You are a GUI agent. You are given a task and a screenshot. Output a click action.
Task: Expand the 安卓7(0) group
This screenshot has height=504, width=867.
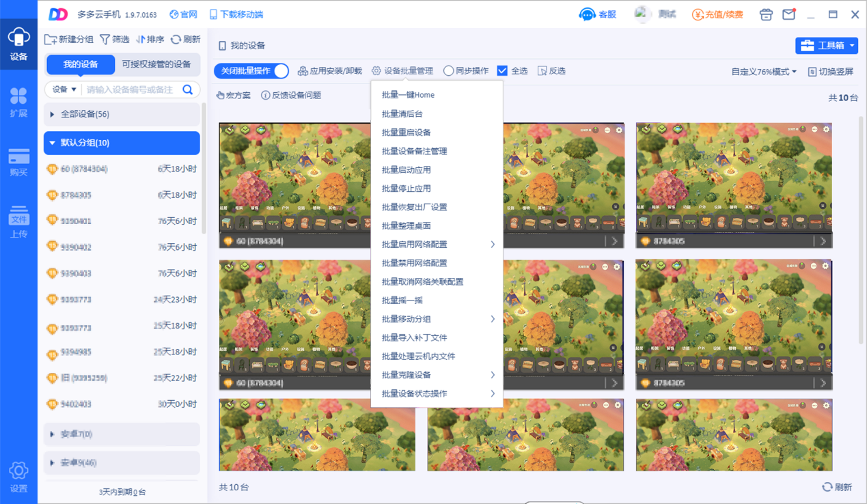point(122,434)
